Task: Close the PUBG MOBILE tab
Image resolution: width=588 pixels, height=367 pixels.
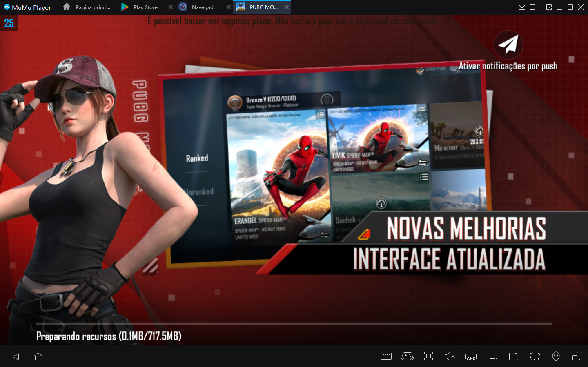Action: tap(287, 7)
